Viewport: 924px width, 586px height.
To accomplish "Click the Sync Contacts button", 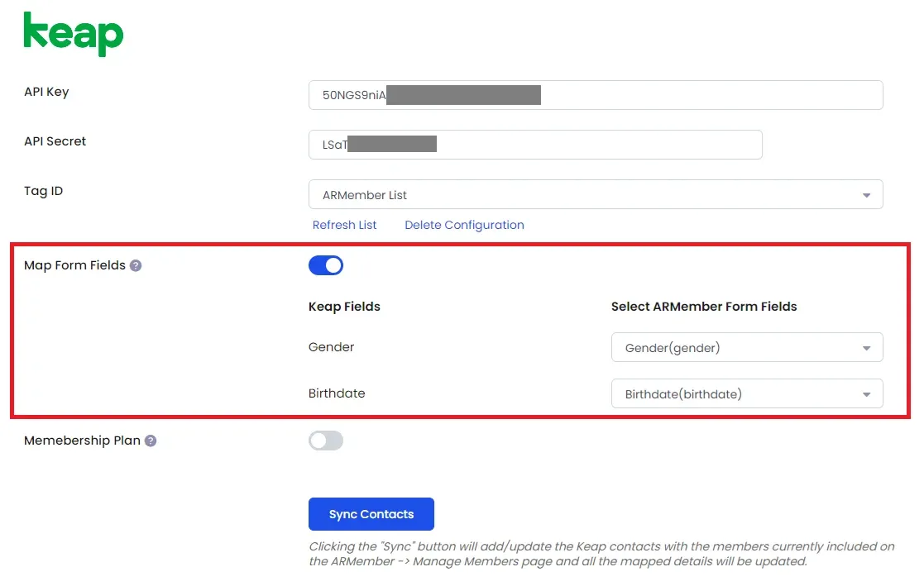I will tap(371, 514).
